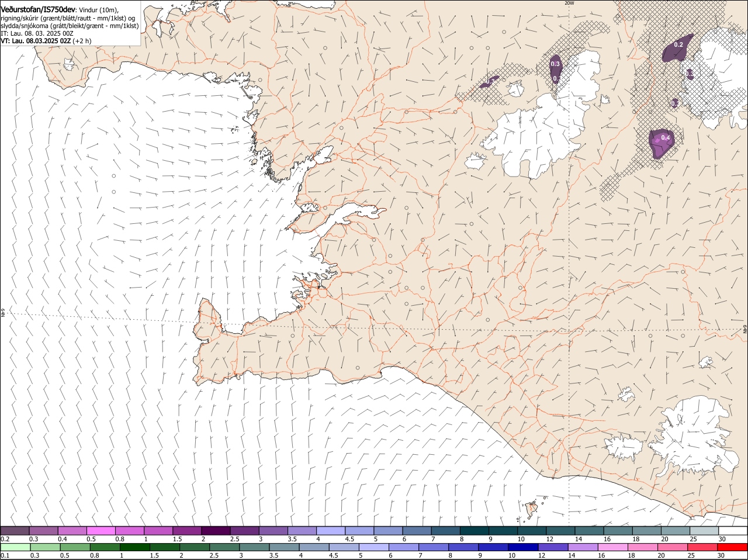This screenshot has width=748, height=560.
Task: Pick the 2 swatch in the lower legend row
Action: [x=195, y=547]
